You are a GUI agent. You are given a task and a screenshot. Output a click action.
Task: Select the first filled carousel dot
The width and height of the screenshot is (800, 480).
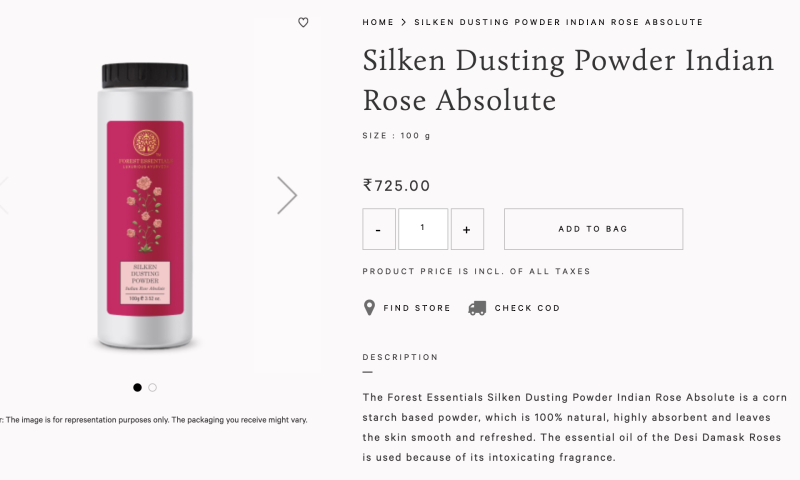137,387
